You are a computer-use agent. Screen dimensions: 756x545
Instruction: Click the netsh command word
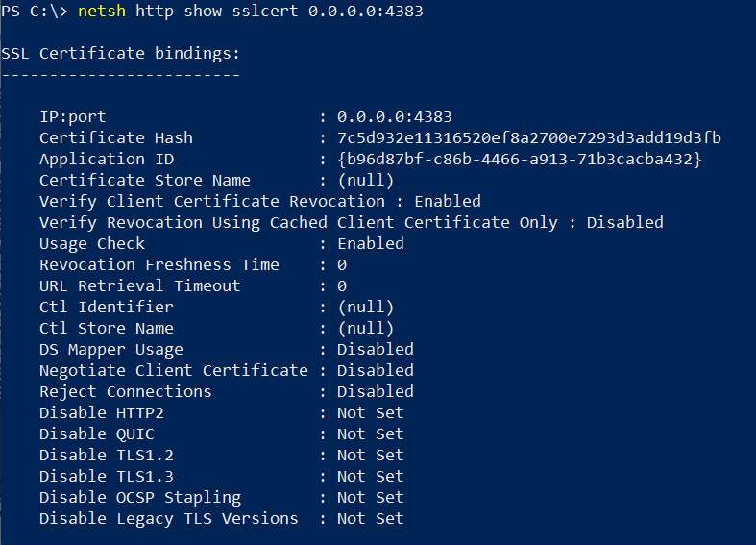point(102,11)
